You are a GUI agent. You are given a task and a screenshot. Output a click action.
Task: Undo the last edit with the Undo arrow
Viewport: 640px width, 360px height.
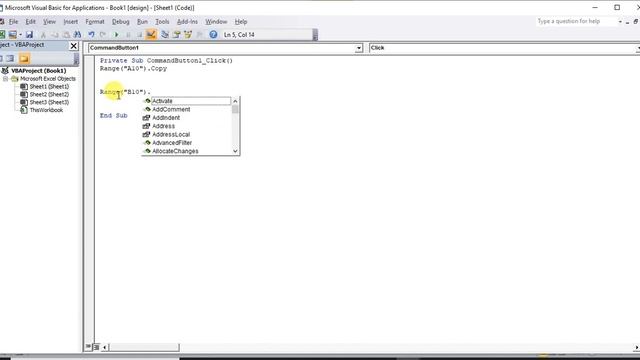[x=91, y=35]
